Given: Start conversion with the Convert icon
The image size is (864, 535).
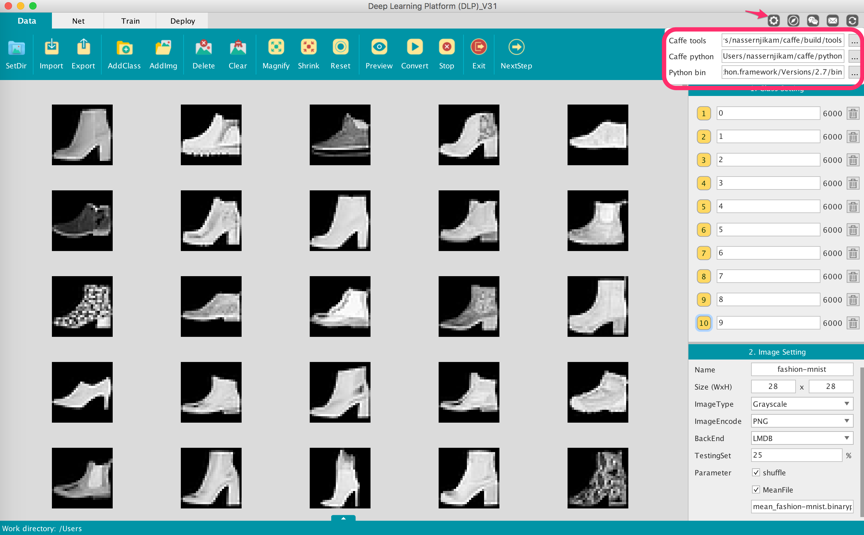Looking at the screenshot, I should coord(414,48).
